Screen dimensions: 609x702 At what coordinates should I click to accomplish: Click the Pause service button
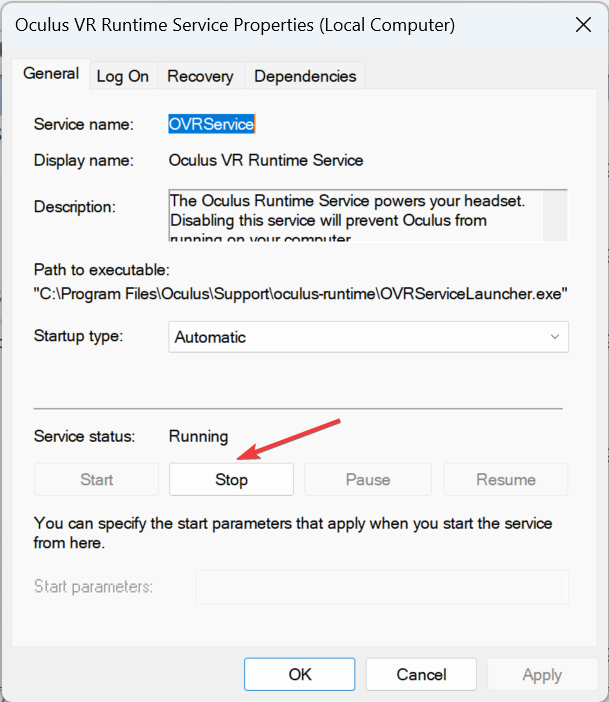(368, 479)
